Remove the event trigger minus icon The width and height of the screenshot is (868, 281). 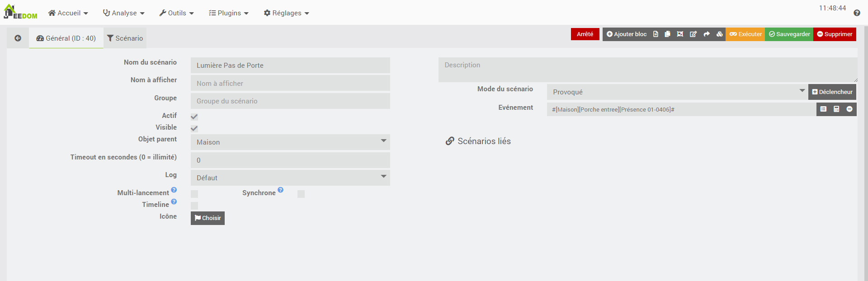pos(849,109)
